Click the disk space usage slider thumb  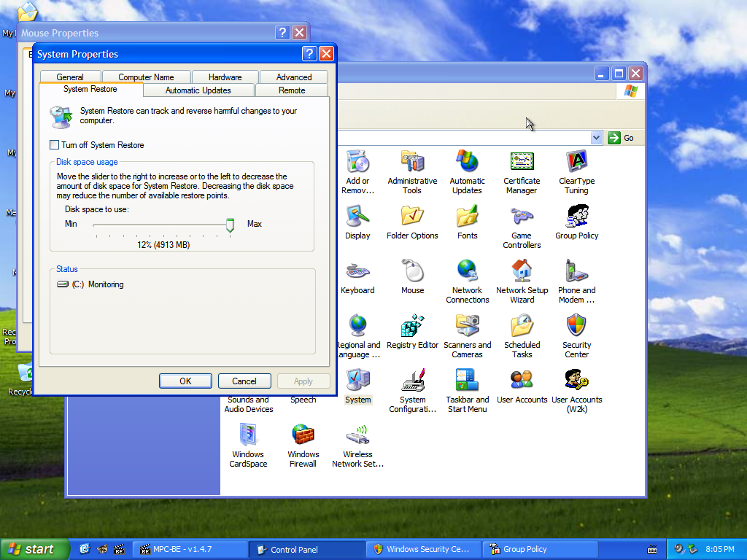(230, 225)
